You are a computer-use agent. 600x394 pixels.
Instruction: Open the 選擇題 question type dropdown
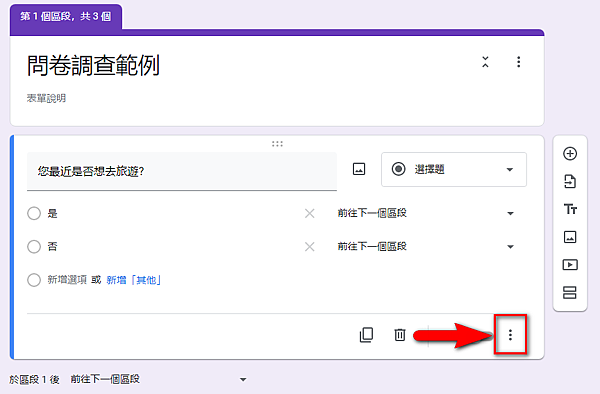pos(454,169)
